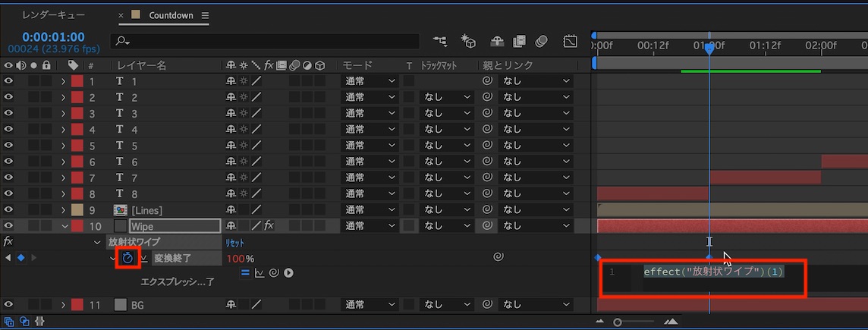Click the label tag column header icon
The width and height of the screenshot is (868, 330).
pos(73,65)
